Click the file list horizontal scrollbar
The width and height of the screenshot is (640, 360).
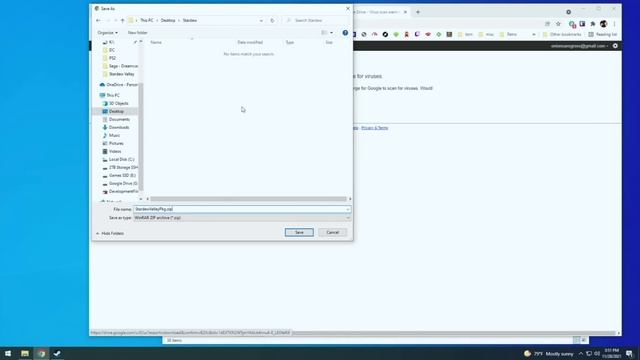click(248, 199)
